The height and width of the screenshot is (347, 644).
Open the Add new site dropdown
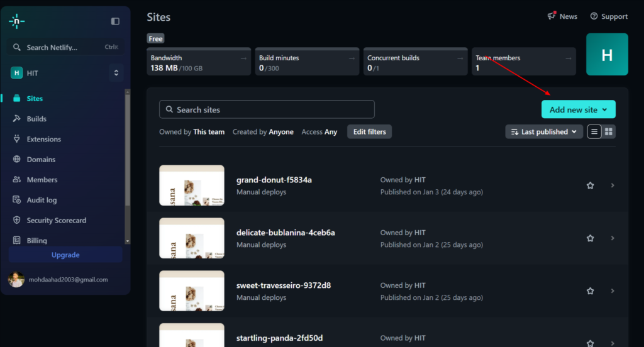(579, 109)
